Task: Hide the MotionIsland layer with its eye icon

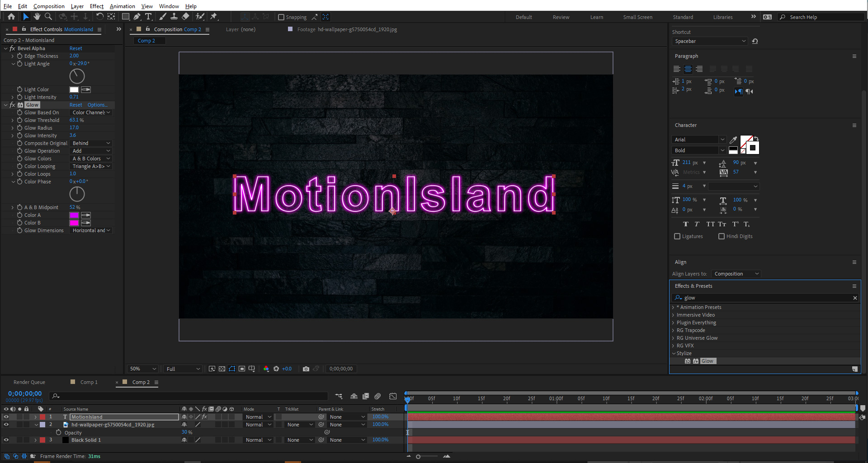Action: pos(6,417)
